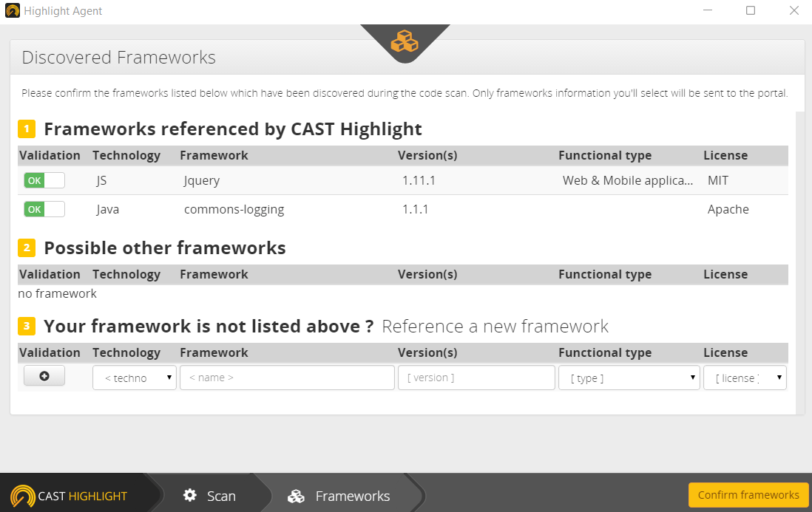Open the license dropdown
812x512 pixels.
745,378
